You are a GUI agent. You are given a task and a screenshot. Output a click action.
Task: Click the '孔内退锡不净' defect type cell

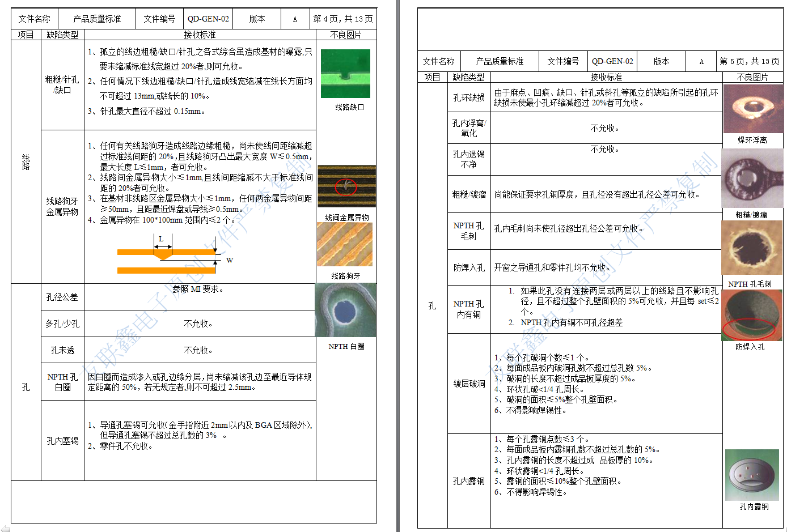469,159
